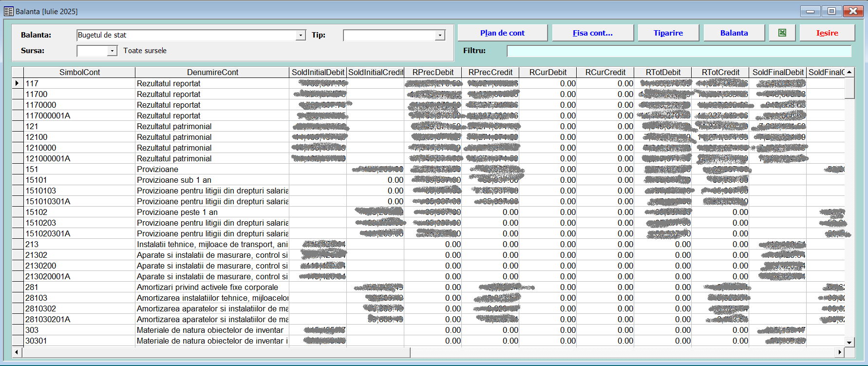Focus the Filtru input field
Screen dimensions: 868x366
679,51
